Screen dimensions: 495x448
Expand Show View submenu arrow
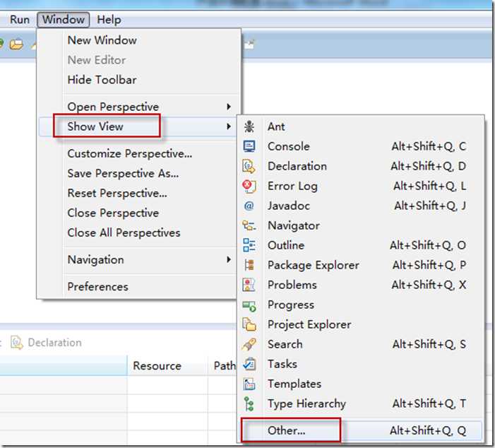click(229, 126)
